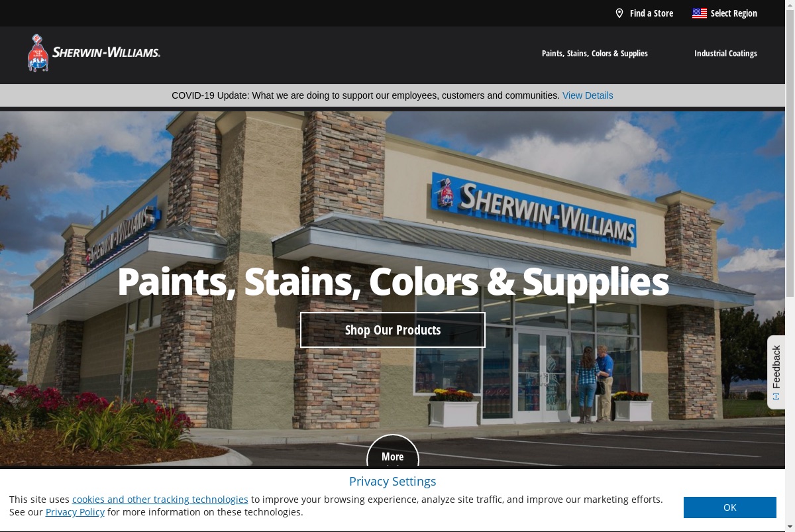Open Find a Store link
Screen dimensions: 795x532
click(x=651, y=13)
